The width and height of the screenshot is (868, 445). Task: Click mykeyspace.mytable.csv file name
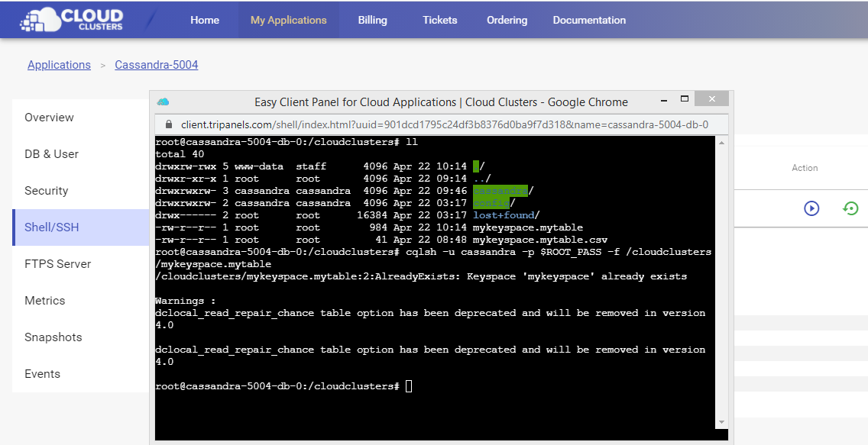coord(539,240)
